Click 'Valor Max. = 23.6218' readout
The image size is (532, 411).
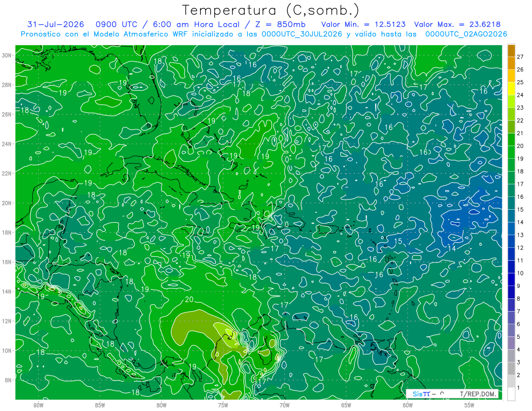pos(458,24)
